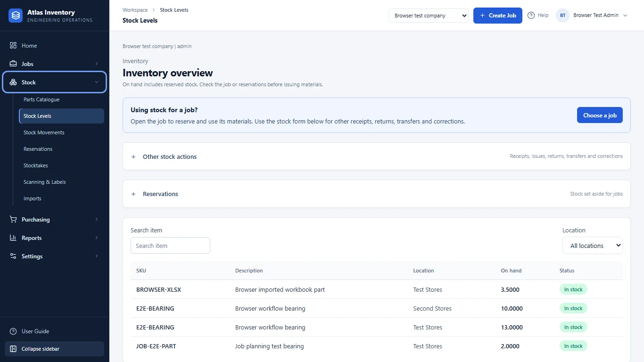Select Stock Levels sidebar item
The image size is (644, 362).
pos(61,116)
